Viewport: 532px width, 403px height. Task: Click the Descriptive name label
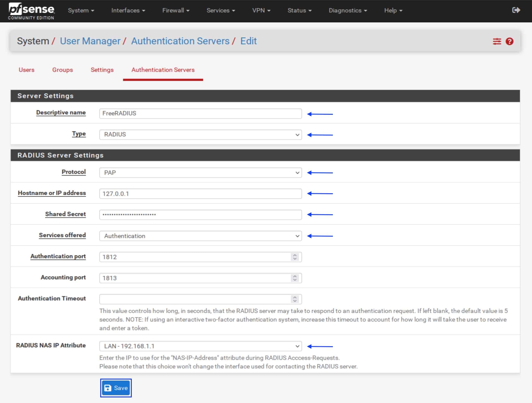(61, 112)
